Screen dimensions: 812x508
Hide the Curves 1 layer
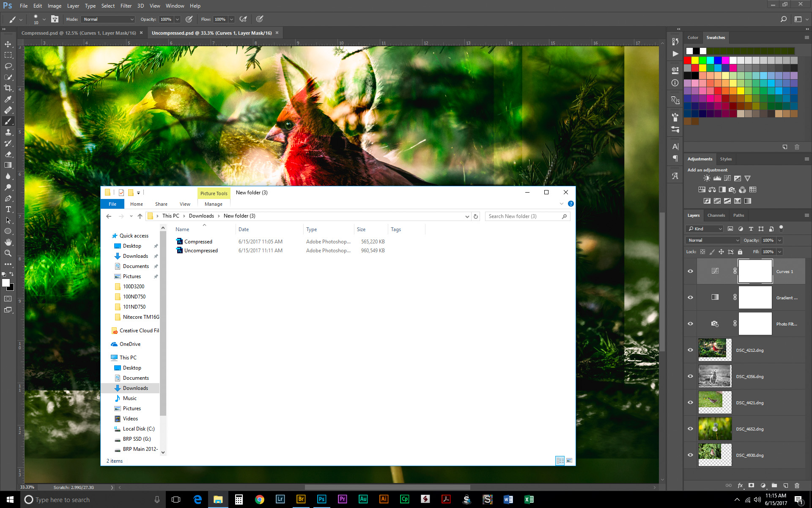pyautogui.click(x=691, y=271)
